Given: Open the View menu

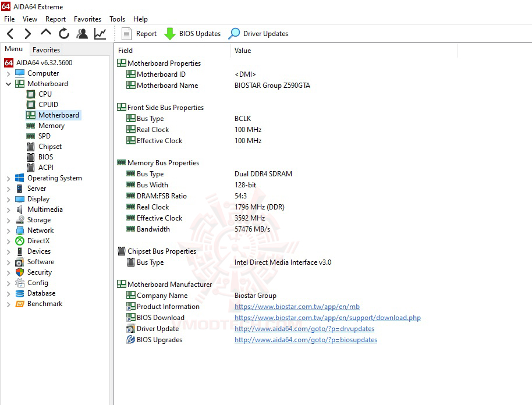Looking at the screenshot, I should point(30,19).
